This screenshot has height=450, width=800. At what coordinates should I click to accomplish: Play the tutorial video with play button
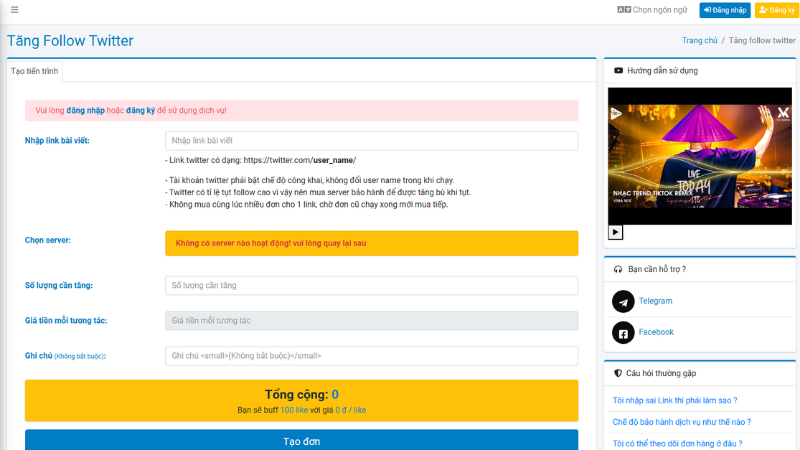615,232
